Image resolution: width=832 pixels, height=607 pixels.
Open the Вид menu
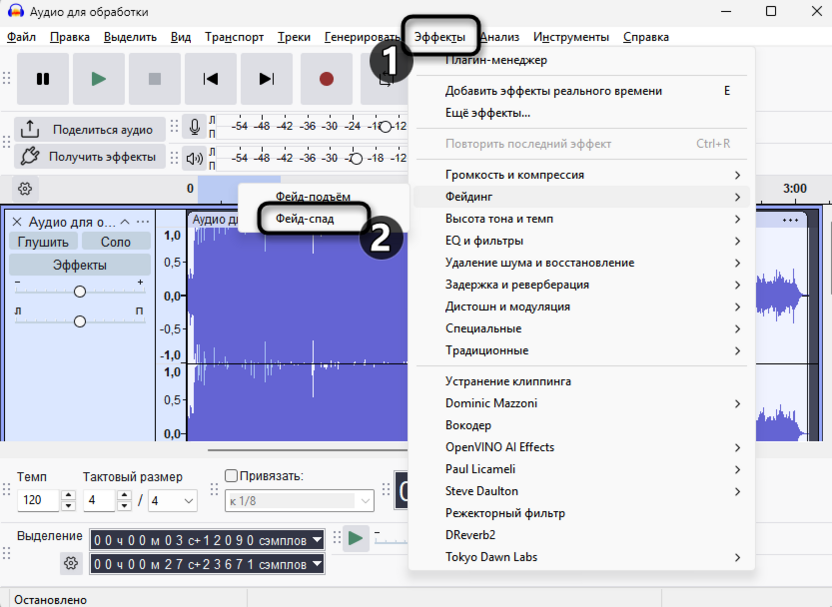pyautogui.click(x=180, y=37)
